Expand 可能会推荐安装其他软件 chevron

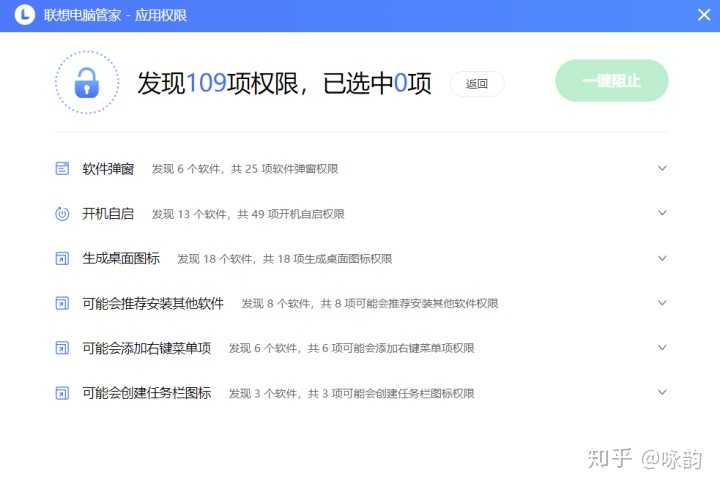(x=662, y=303)
